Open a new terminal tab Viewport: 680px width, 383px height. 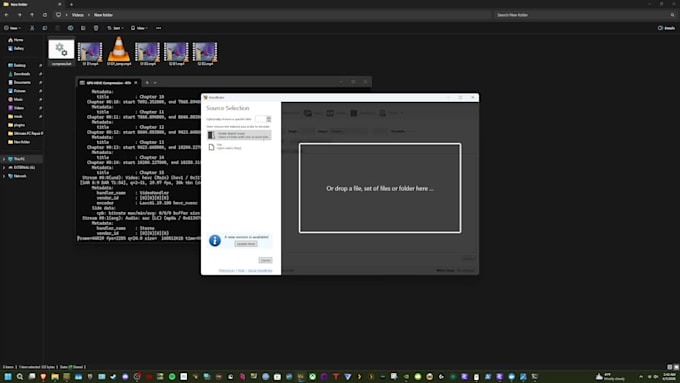click(147, 82)
